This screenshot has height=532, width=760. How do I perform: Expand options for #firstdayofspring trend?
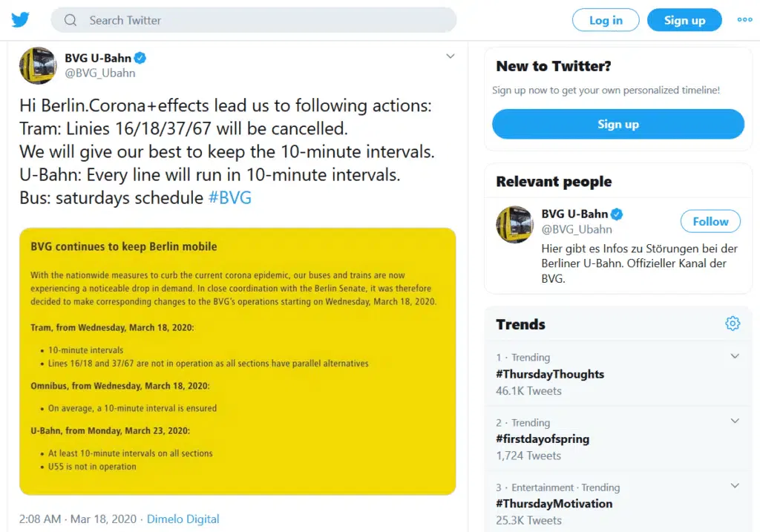point(735,421)
